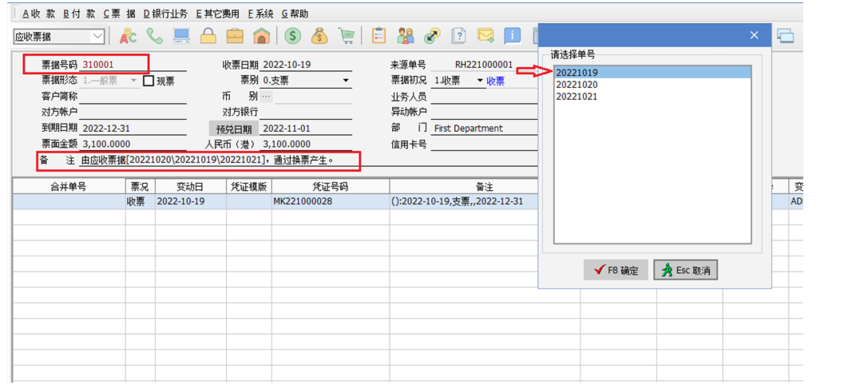Click the padlock toolbar icon
This screenshot has width=860, height=385.
click(208, 36)
